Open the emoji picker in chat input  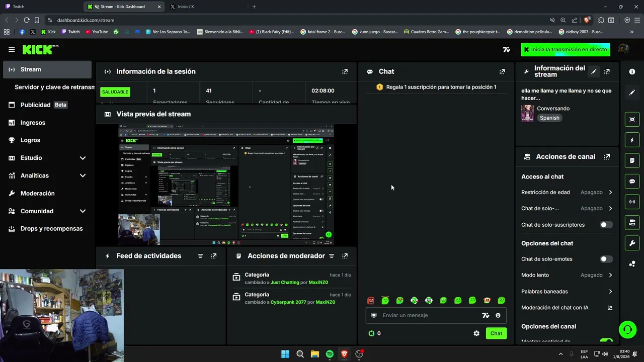point(498,315)
